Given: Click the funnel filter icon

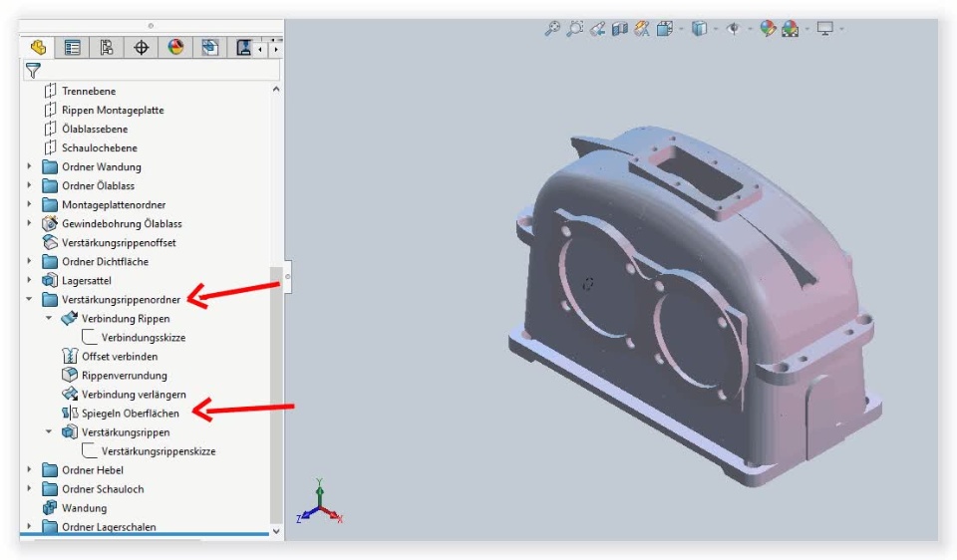Looking at the screenshot, I should (33, 71).
